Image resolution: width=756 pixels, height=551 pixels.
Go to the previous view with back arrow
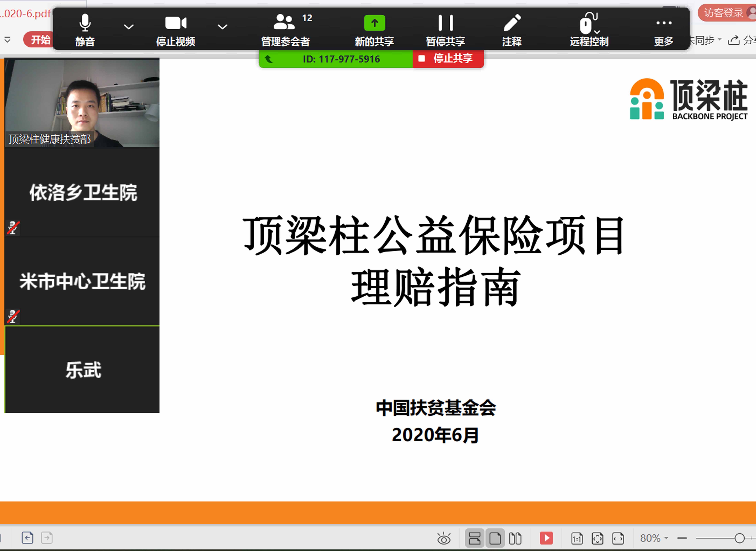pos(27,538)
